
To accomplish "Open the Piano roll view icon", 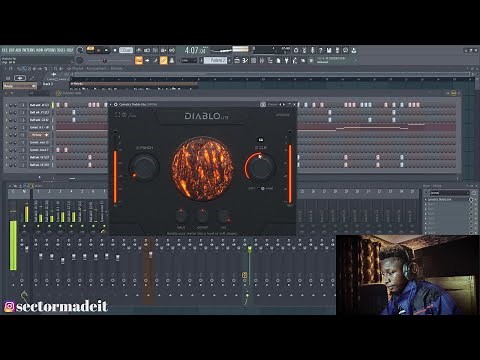I will tap(245, 60).
